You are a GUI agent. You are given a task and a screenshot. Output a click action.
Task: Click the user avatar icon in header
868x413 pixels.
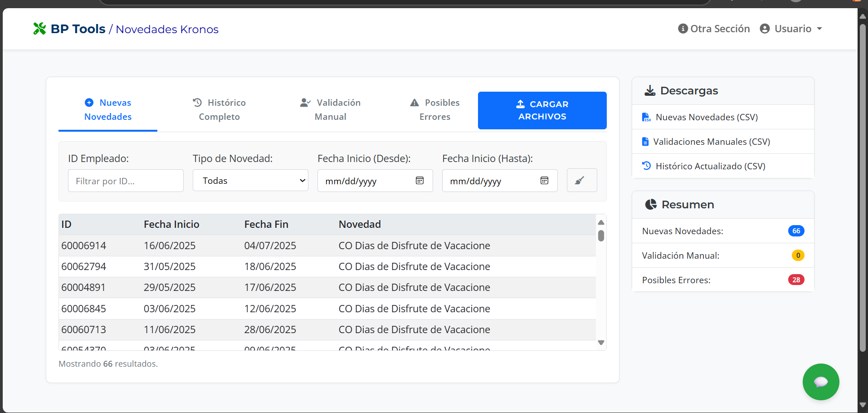[765, 28]
